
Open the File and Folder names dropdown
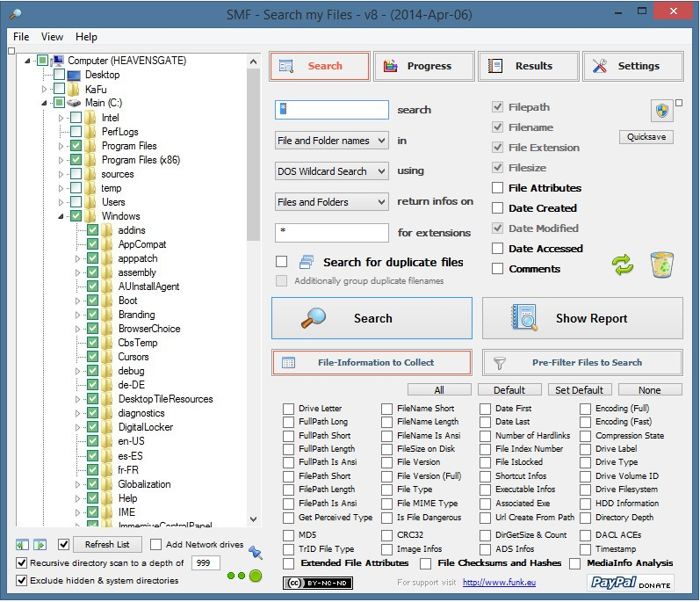[x=331, y=141]
